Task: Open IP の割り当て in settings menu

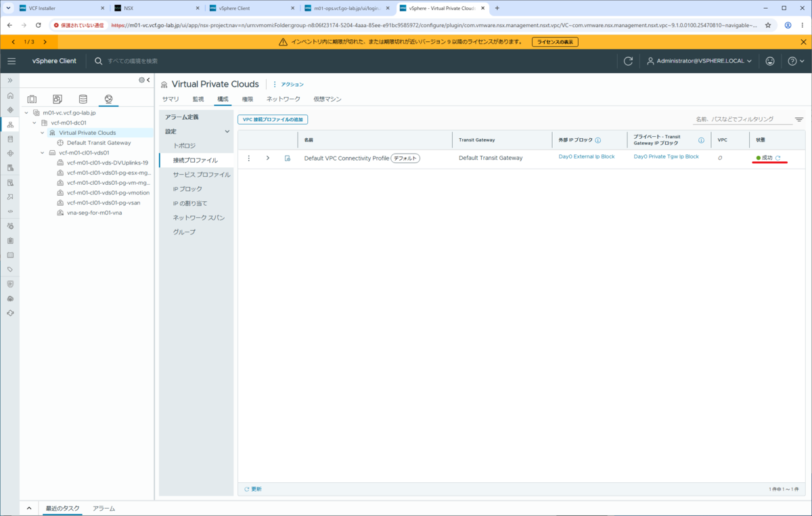Action: pyautogui.click(x=190, y=203)
